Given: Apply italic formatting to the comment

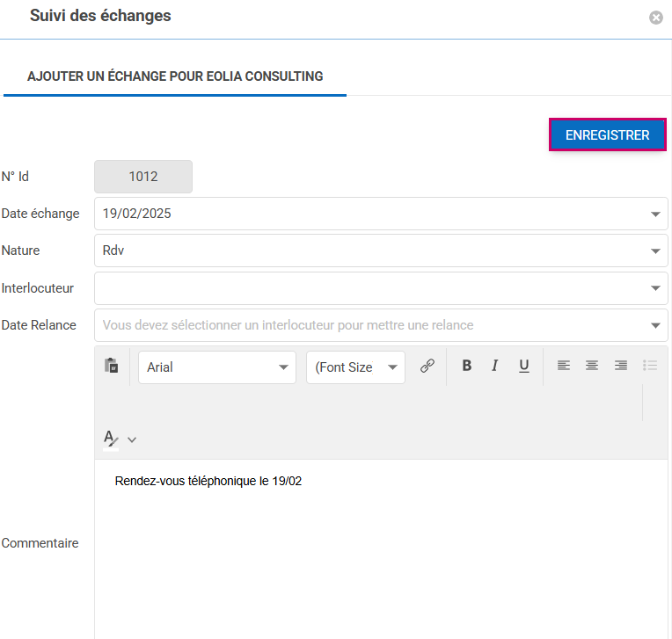Looking at the screenshot, I should [x=495, y=367].
